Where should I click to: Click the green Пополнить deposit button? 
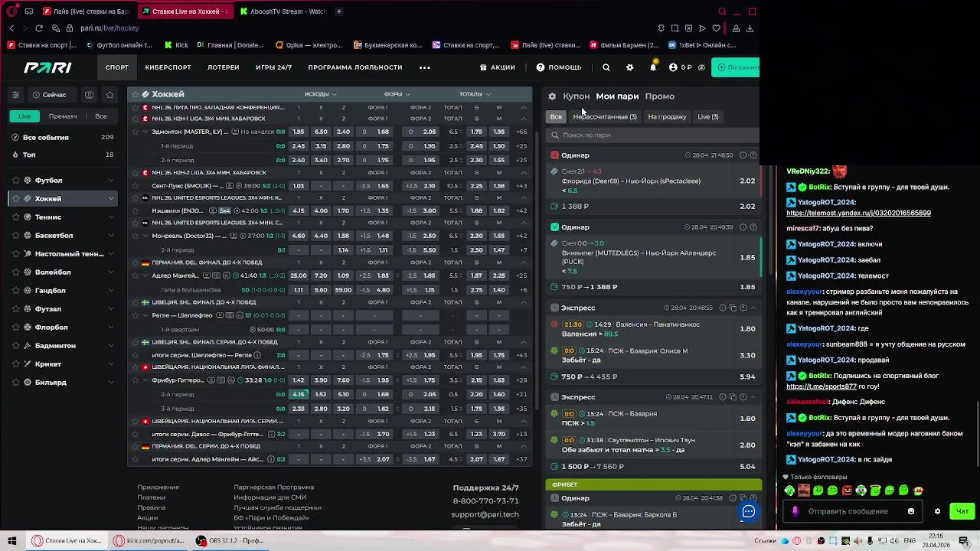coord(736,67)
